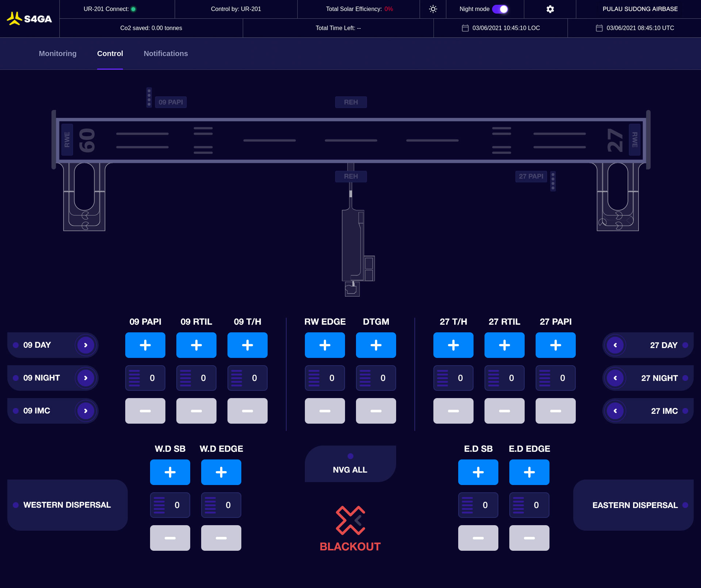Open settings gear icon
Image resolution: width=701 pixels, height=588 pixels.
[x=550, y=9]
